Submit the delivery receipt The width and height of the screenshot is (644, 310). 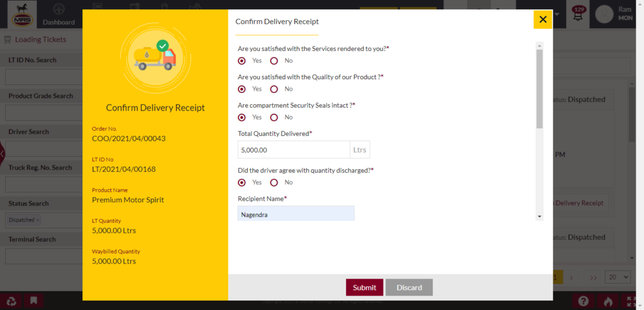point(364,287)
